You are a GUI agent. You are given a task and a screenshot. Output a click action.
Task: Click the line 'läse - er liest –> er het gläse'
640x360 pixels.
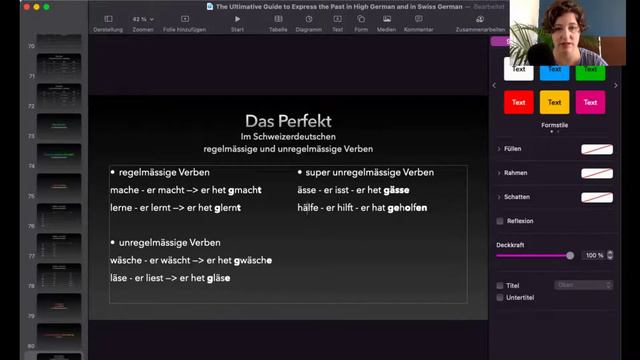point(170,278)
